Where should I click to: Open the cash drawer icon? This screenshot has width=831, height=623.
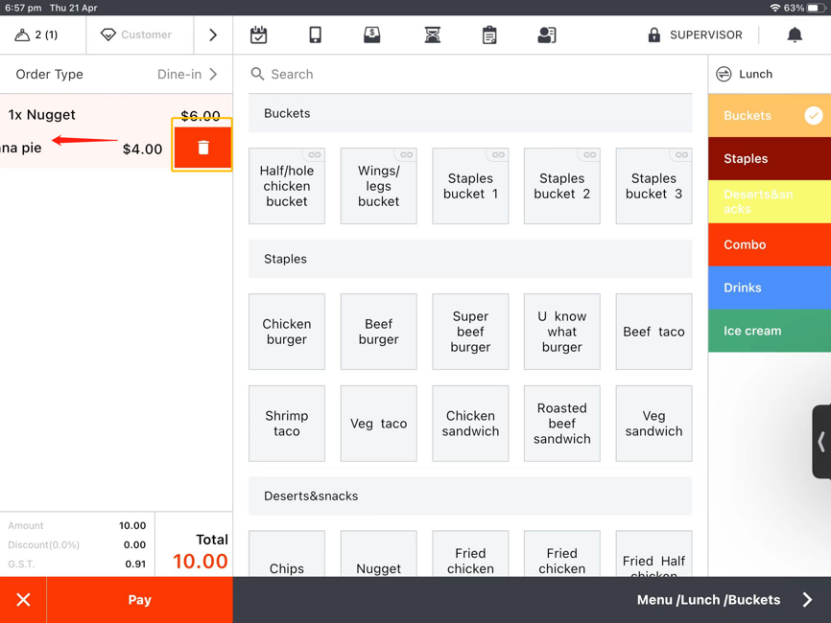click(x=372, y=35)
